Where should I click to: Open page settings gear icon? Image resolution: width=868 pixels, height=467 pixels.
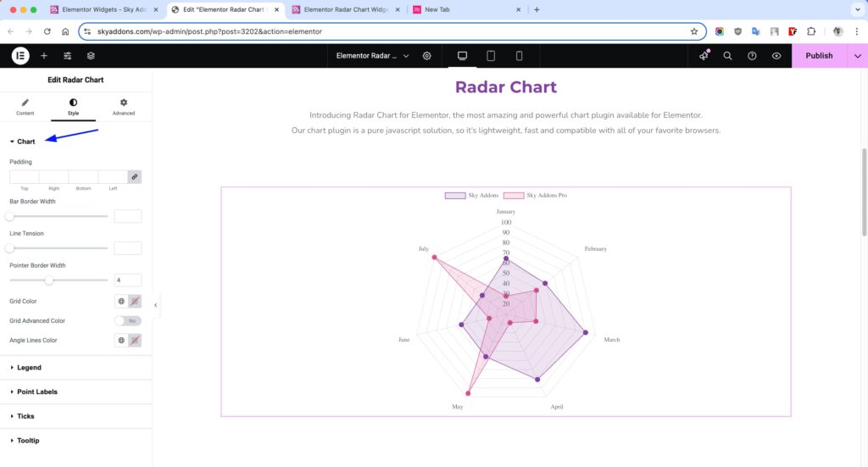pyautogui.click(x=427, y=56)
